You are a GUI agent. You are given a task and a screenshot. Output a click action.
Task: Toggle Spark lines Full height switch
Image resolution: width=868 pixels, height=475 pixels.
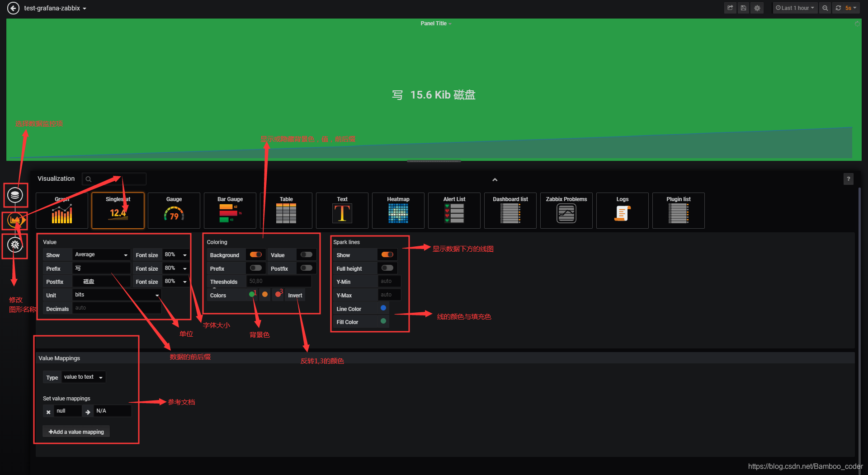click(387, 268)
